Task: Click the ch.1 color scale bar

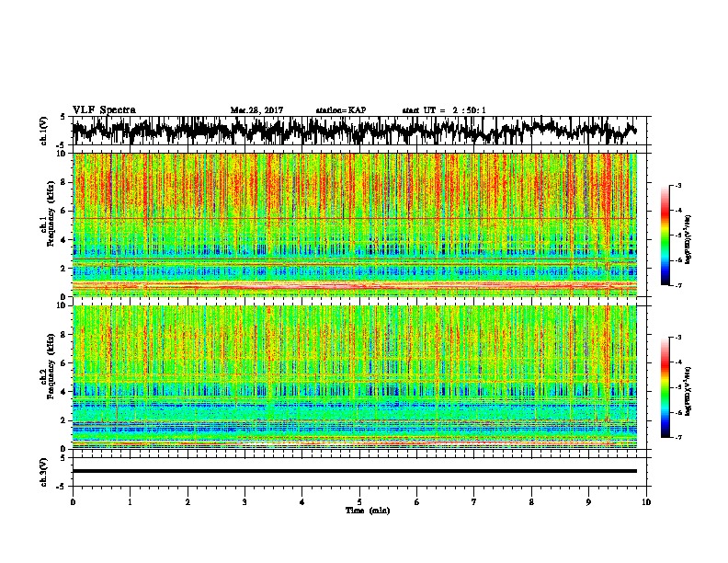Action: [665, 236]
